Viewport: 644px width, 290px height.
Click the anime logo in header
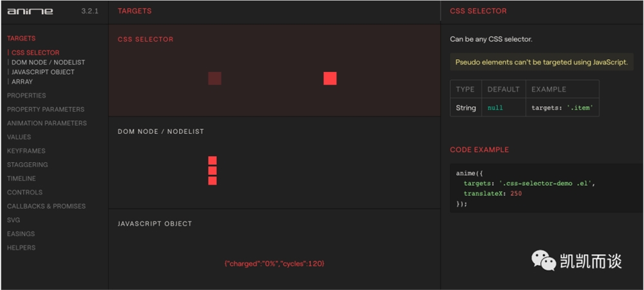tap(30, 11)
